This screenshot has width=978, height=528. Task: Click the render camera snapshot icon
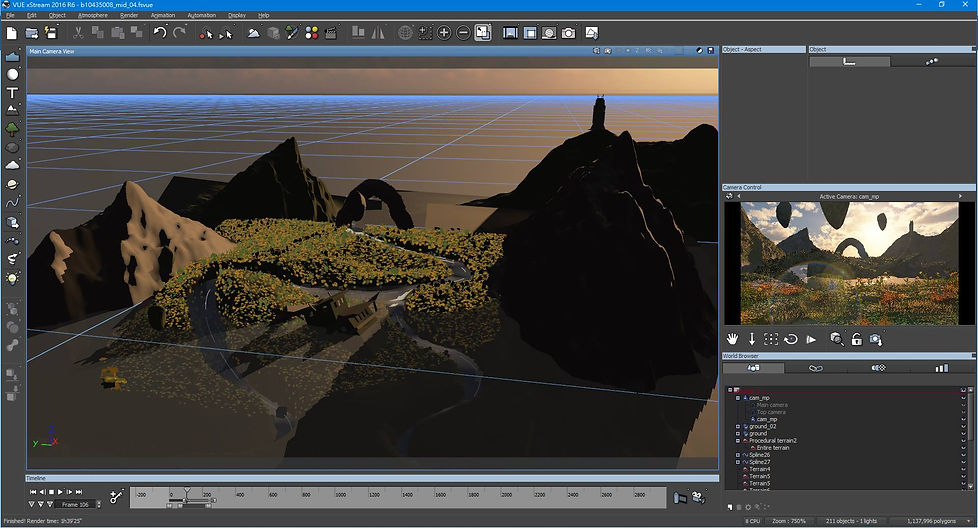pyautogui.click(x=568, y=33)
